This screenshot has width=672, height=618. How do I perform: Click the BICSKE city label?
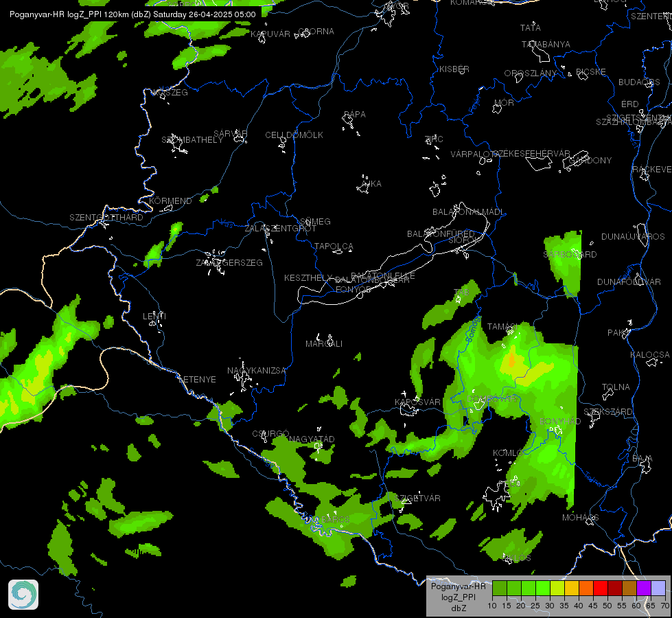pos(591,72)
